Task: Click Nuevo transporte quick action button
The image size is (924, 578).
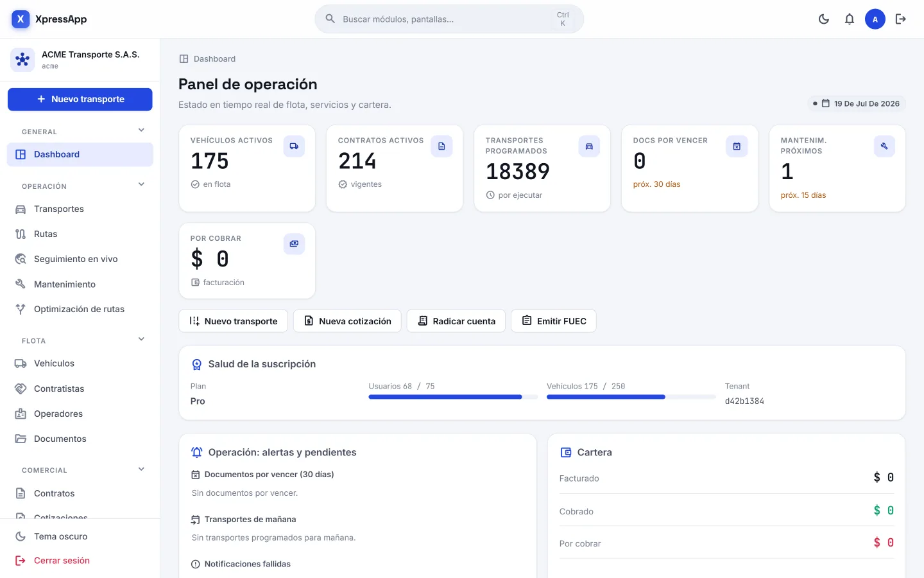Action: pos(234,321)
